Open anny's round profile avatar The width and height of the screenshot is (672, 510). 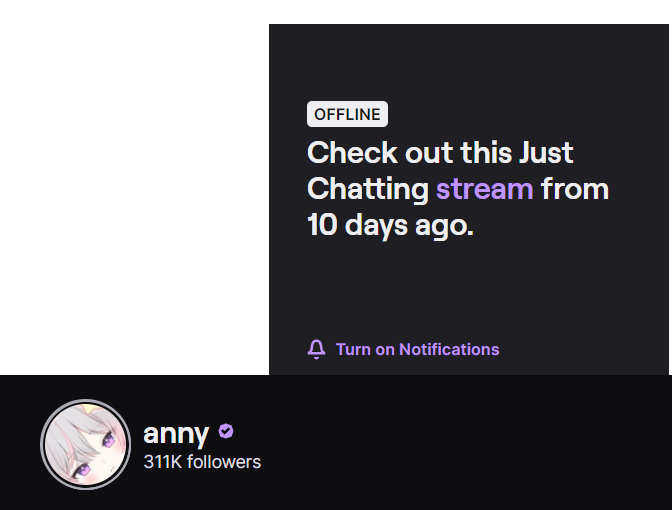[x=86, y=445]
